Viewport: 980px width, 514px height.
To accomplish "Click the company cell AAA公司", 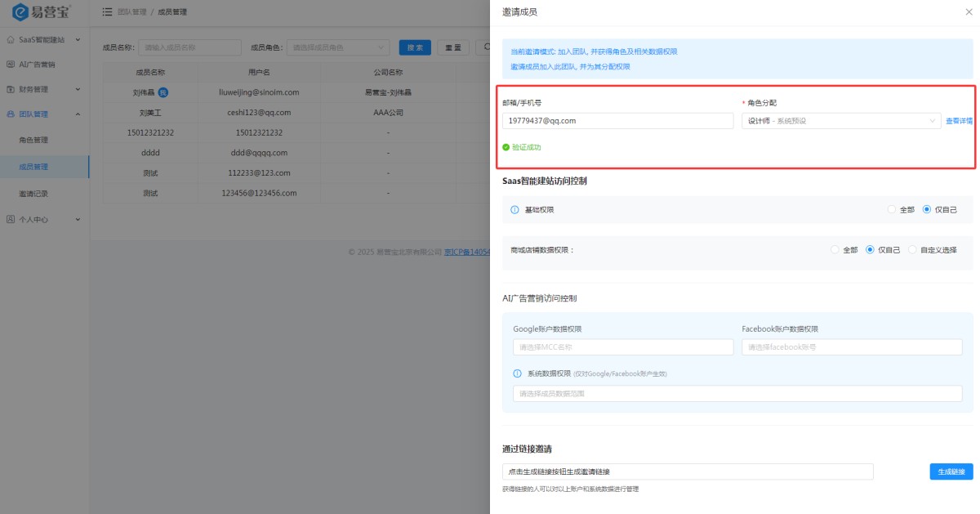I will click(x=388, y=113).
